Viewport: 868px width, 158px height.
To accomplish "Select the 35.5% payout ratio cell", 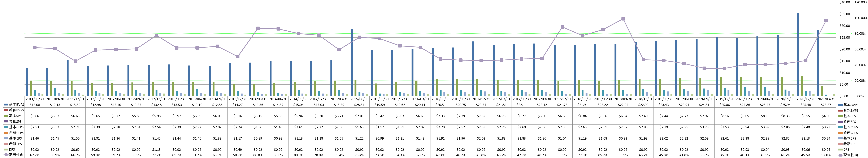I will (724, 155).
